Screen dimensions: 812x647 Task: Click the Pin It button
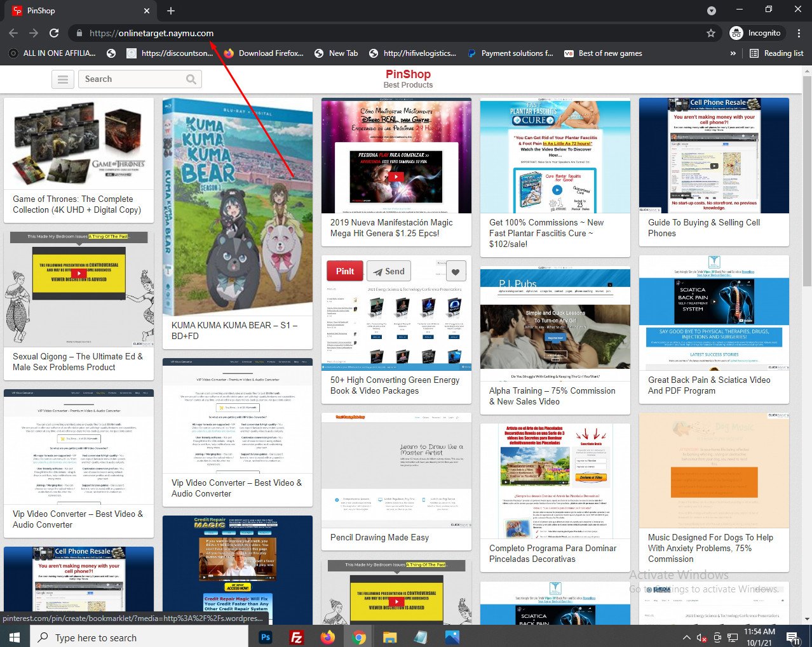click(x=345, y=271)
